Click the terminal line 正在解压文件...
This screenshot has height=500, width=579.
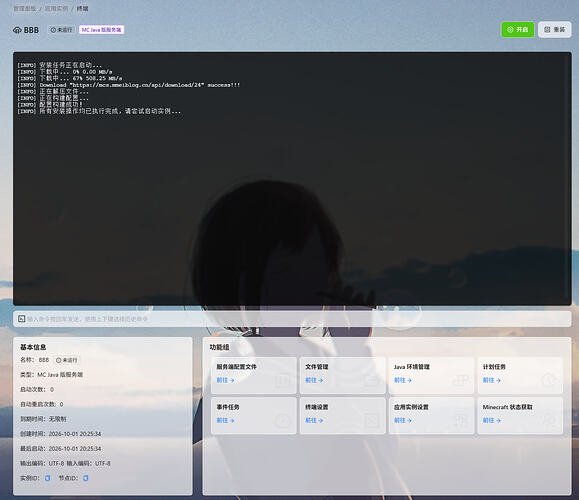(53, 91)
